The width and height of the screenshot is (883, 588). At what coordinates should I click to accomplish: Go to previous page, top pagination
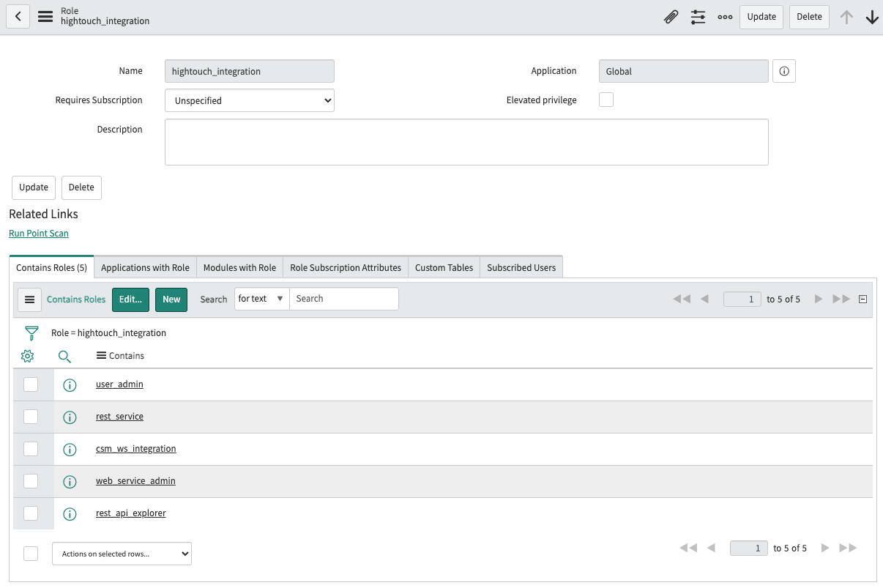[704, 299]
